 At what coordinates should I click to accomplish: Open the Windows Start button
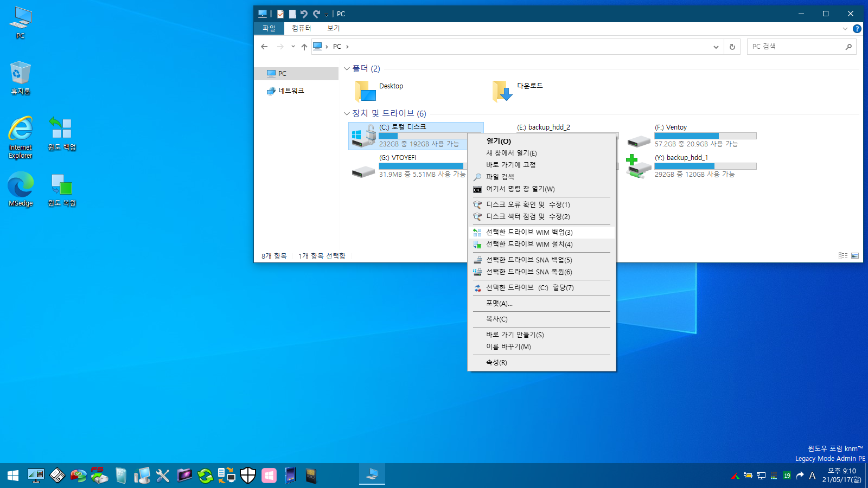pyautogui.click(x=13, y=476)
